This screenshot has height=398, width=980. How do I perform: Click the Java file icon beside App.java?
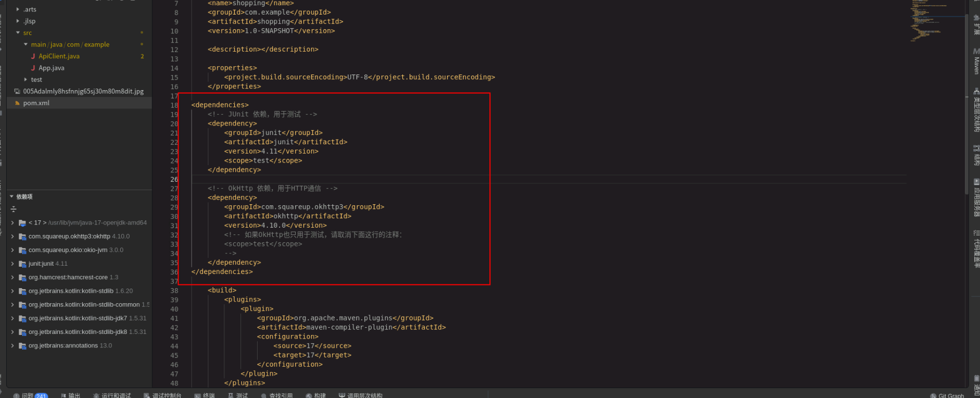click(33, 68)
